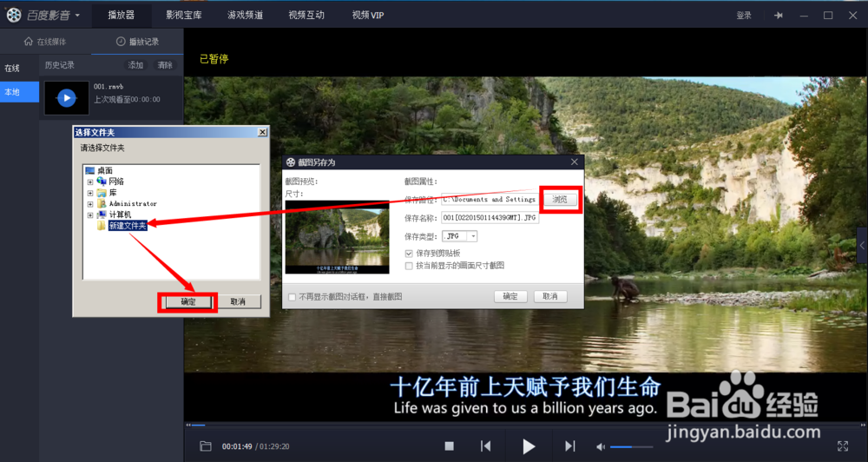Image resolution: width=868 pixels, height=462 pixels.
Task: Switch to the 播放记录 panel tab
Action: (137, 42)
